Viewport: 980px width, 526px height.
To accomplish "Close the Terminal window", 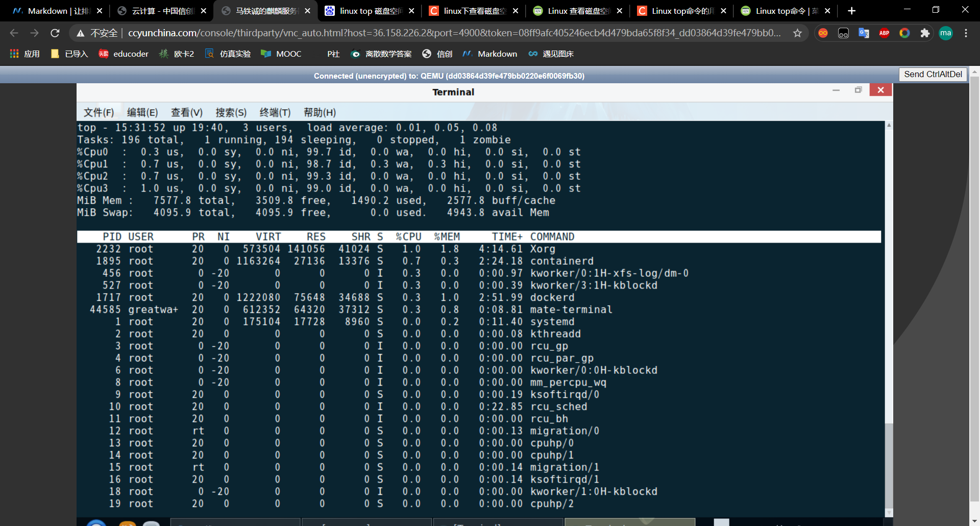I will coord(881,90).
